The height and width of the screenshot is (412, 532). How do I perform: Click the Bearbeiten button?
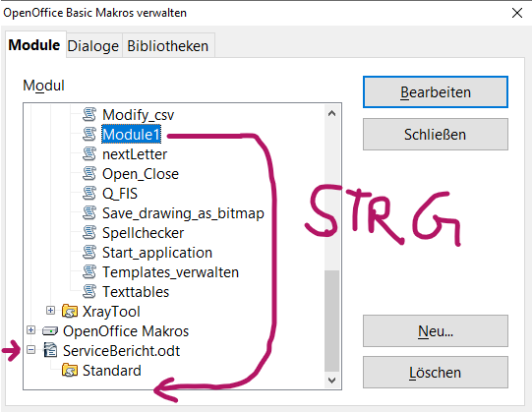[436, 92]
